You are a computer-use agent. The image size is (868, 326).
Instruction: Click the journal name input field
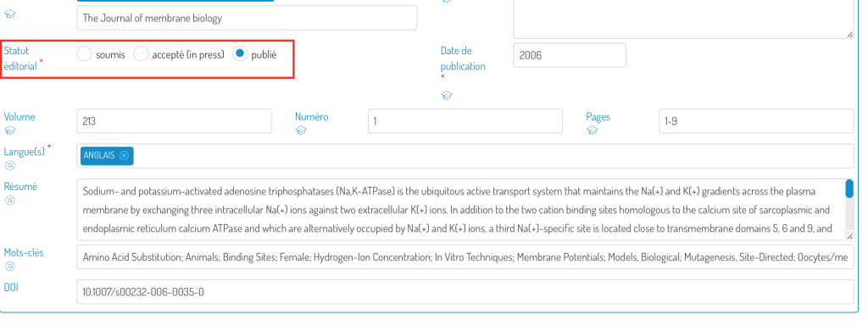pyautogui.click(x=247, y=18)
